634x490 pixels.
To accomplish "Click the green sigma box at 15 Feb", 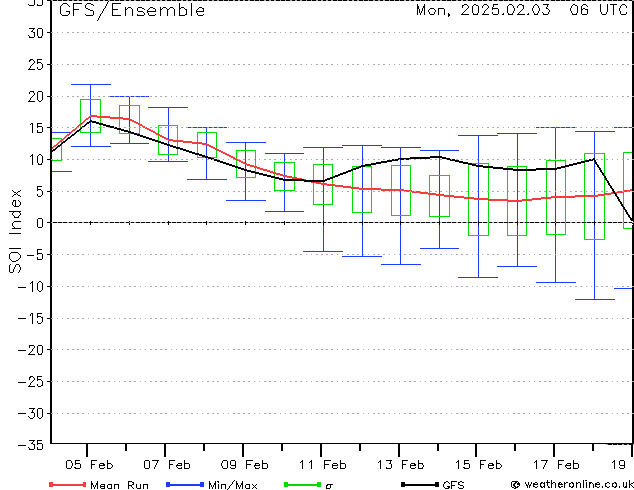I will coord(479,200).
